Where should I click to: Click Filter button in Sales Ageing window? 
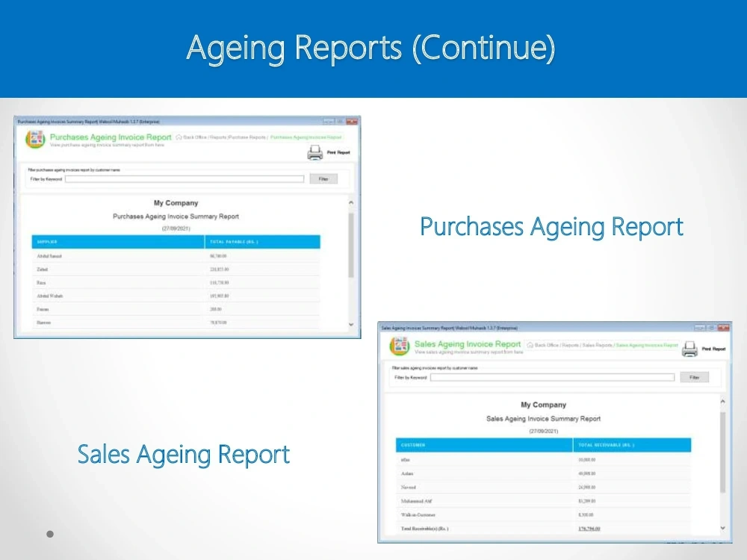point(695,377)
